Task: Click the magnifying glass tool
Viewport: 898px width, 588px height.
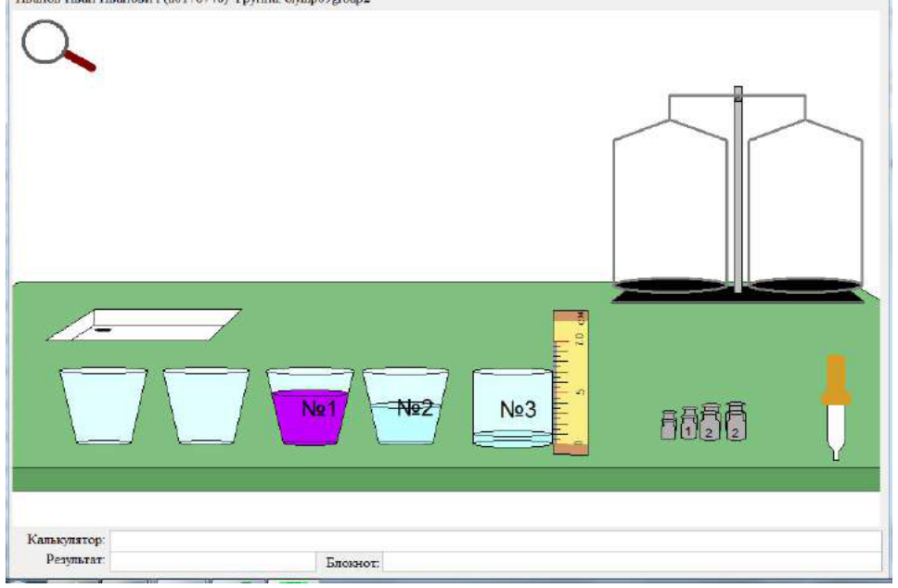Action: [x=58, y=45]
